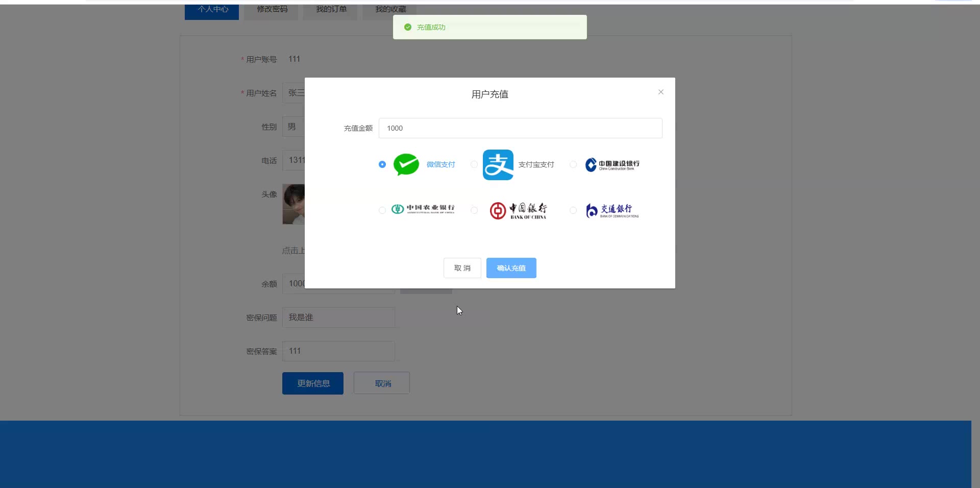
Task: Close the 用户充值 dialog
Action: [661, 92]
